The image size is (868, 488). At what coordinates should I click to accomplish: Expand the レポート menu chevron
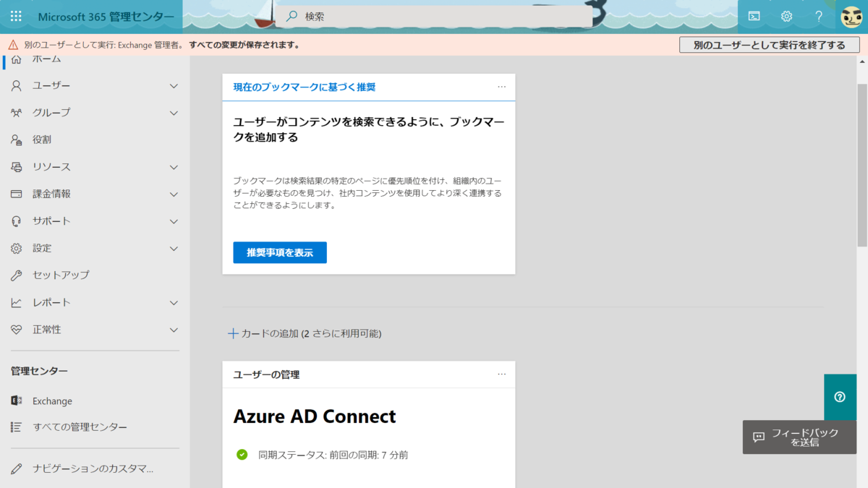click(x=174, y=302)
